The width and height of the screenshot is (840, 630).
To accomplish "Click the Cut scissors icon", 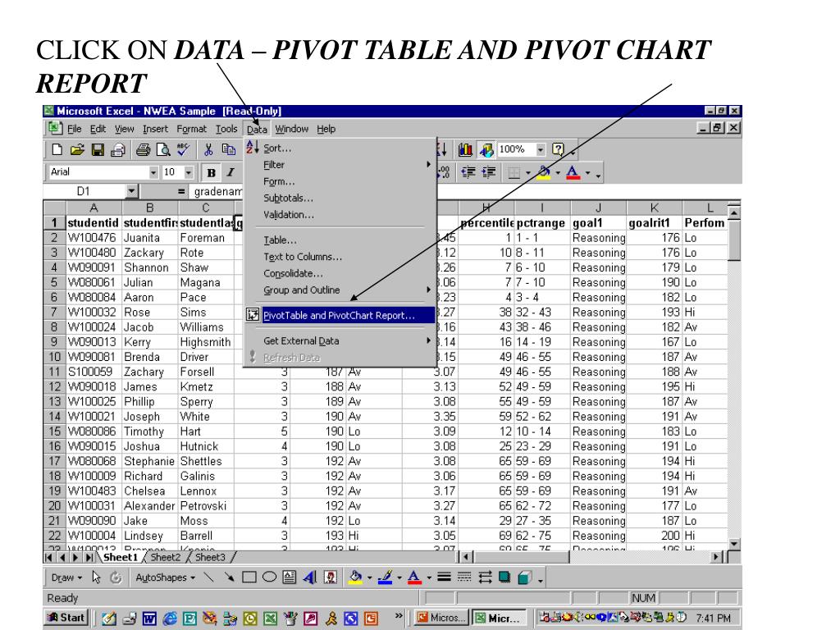I will click(x=208, y=150).
